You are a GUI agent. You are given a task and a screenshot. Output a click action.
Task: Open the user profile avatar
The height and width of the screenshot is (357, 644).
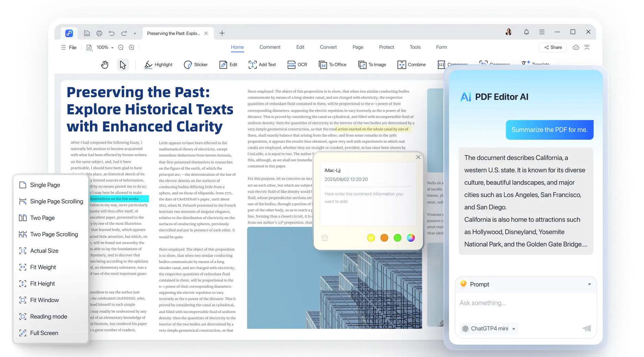tap(509, 32)
